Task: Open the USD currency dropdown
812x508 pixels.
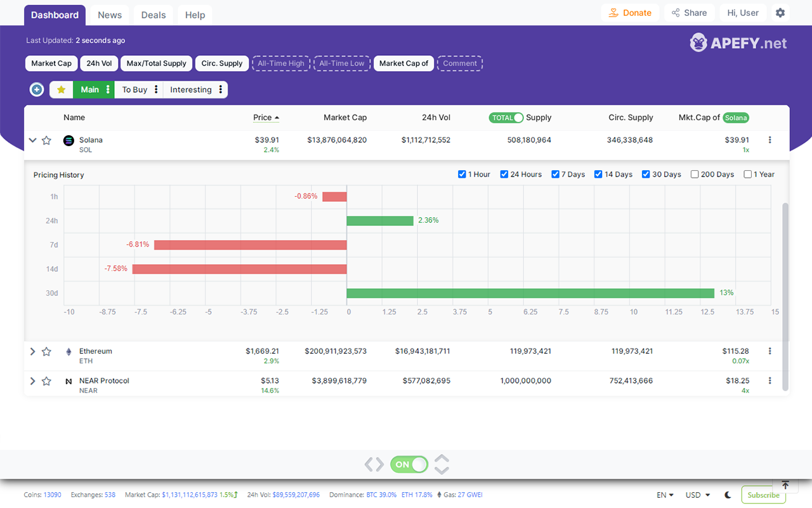Action: (698, 495)
